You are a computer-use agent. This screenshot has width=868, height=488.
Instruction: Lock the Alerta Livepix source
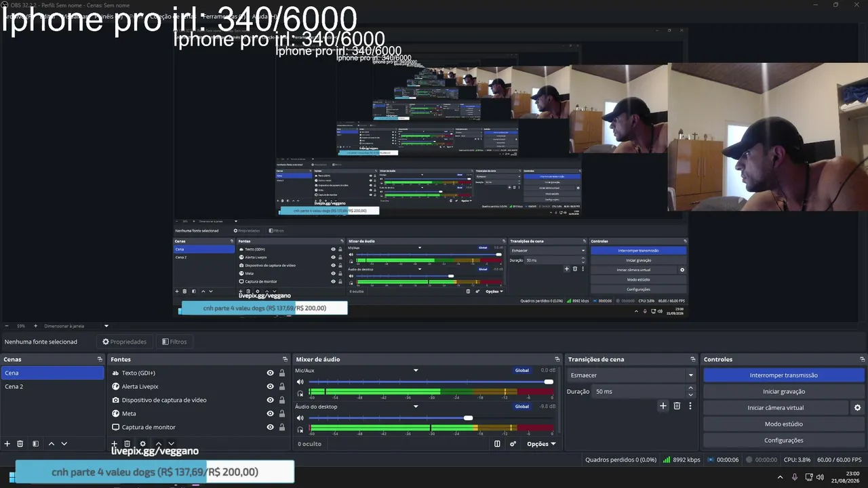point(282,386)
